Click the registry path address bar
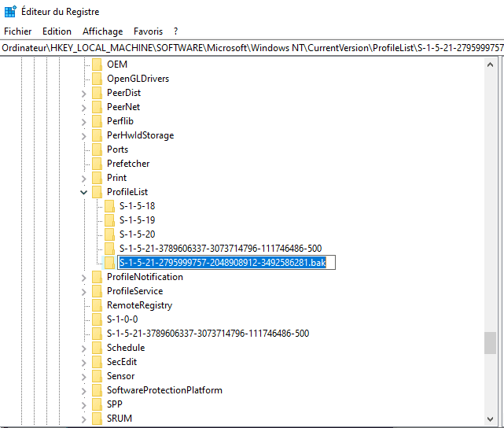This screenshot has width=504, height=428. coord(252,48)
